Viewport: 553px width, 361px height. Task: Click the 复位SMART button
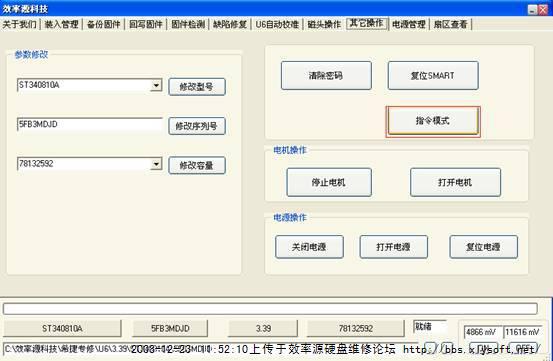[x=433, y=75]
